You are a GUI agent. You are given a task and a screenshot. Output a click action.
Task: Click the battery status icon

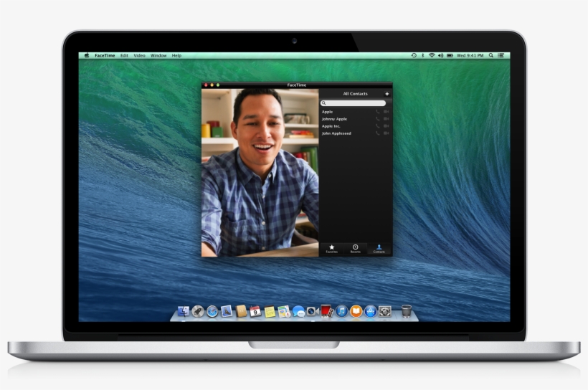pos(450,55)
